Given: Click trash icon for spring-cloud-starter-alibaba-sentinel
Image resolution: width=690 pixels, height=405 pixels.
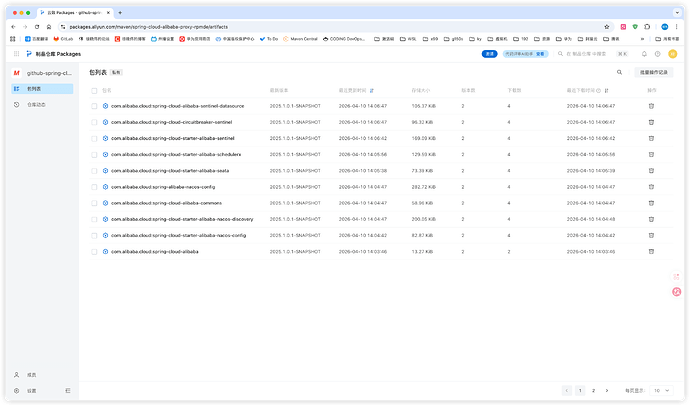Looking at the screenshot, I should coord(651,138).
